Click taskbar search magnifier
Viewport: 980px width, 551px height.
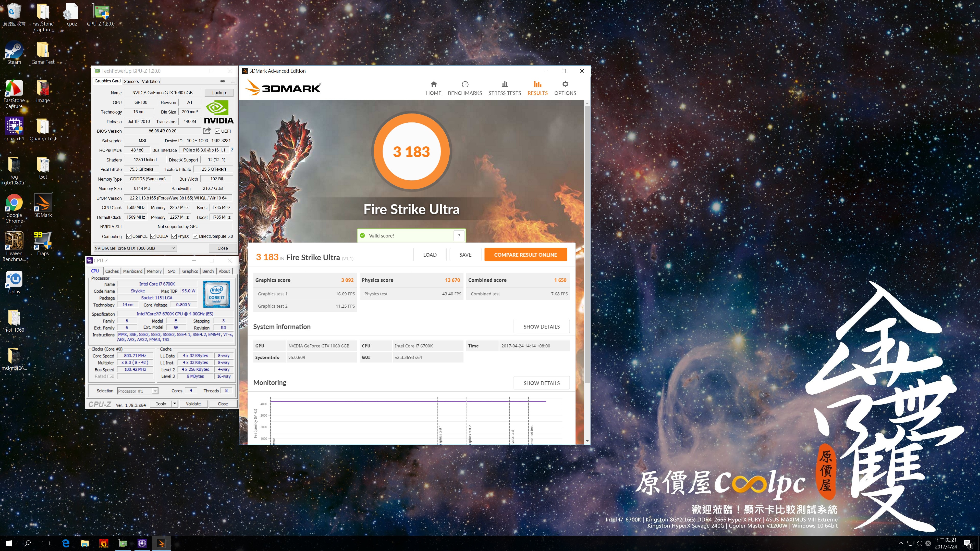(x=27, y=543)
